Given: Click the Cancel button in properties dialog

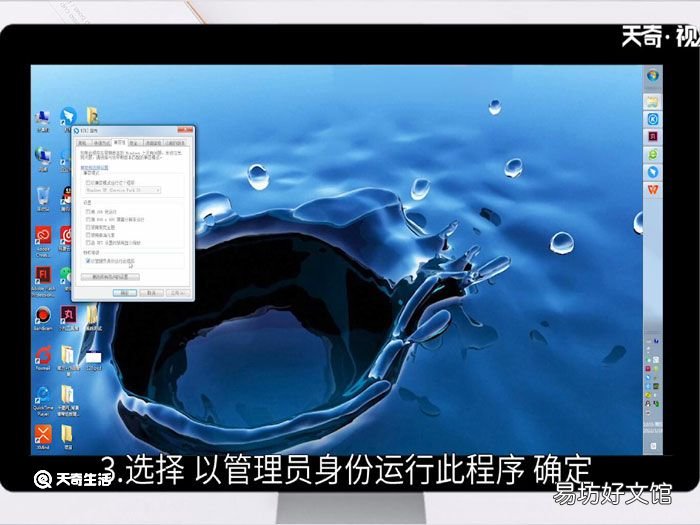Looking at the screenshot, I should [151, 293].
